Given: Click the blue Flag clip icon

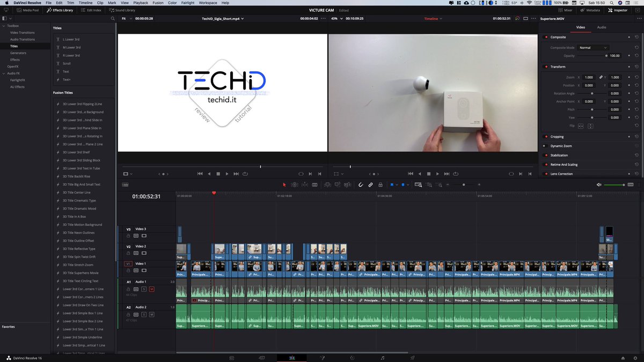Looking at the screenshot, I should [392, 184].
